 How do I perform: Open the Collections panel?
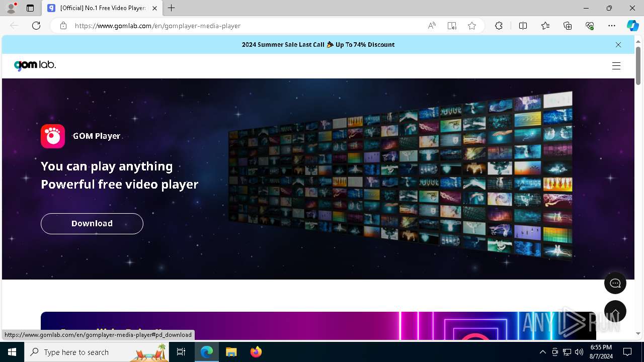click(568, 26)
